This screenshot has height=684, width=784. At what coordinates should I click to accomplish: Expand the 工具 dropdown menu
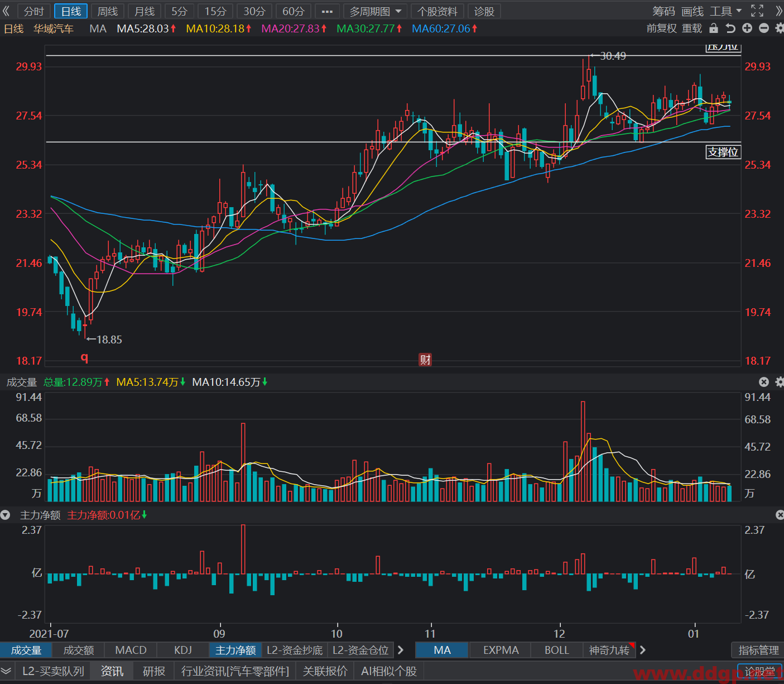[726, 11]
